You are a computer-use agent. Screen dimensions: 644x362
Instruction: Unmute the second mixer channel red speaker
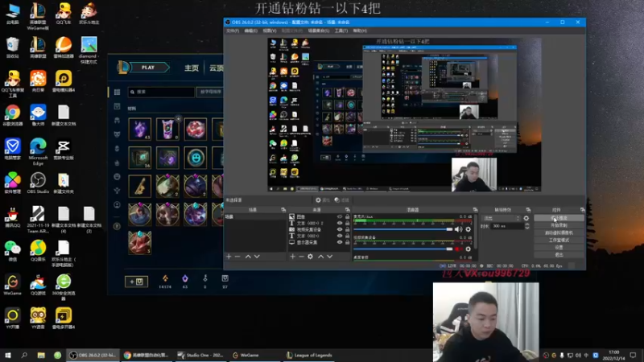click(457, 249)
